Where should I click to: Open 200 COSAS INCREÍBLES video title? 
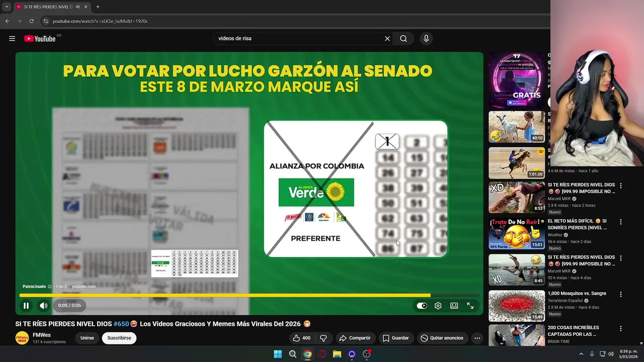(x=573, y=331)
